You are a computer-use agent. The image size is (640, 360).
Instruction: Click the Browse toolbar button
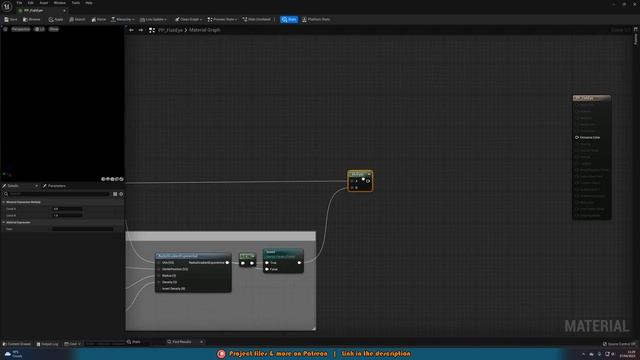click(x=32, y=20)
